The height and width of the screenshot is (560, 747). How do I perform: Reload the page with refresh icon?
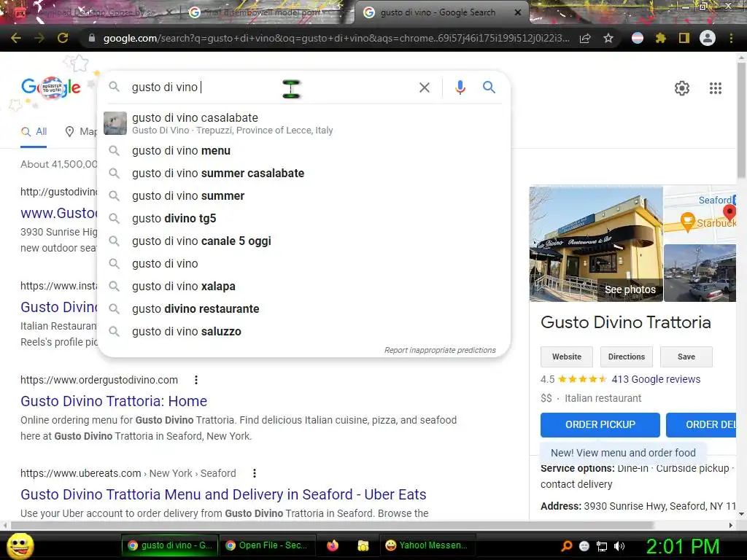point(63,38)
